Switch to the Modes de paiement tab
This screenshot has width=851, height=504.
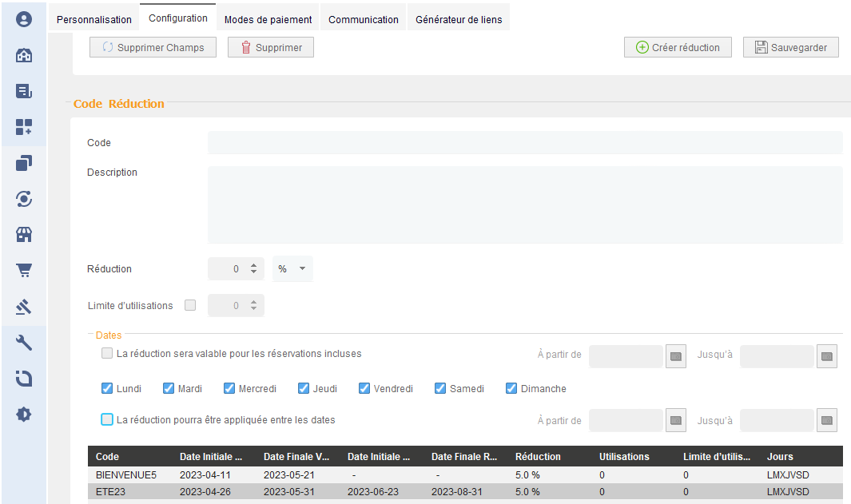click(x=268, y=19)
